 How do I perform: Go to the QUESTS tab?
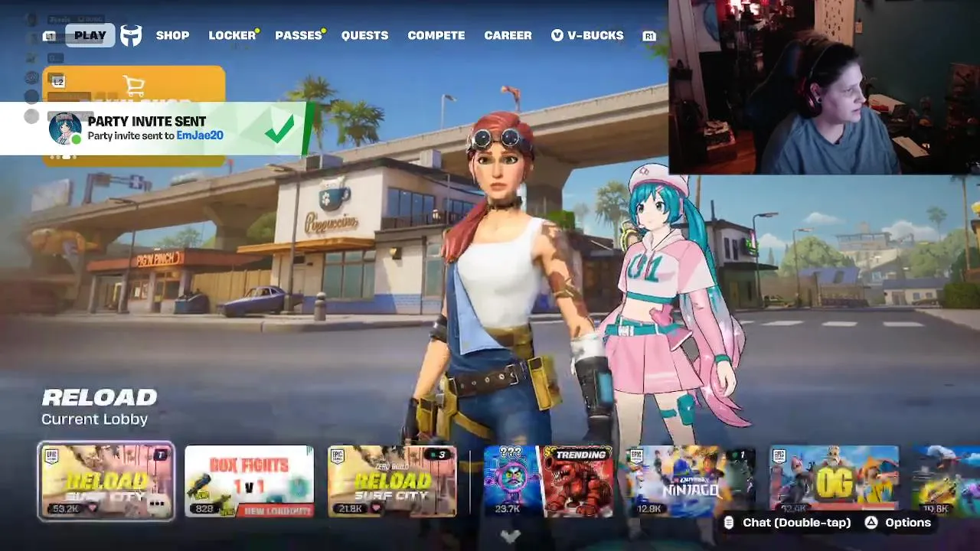364,35
